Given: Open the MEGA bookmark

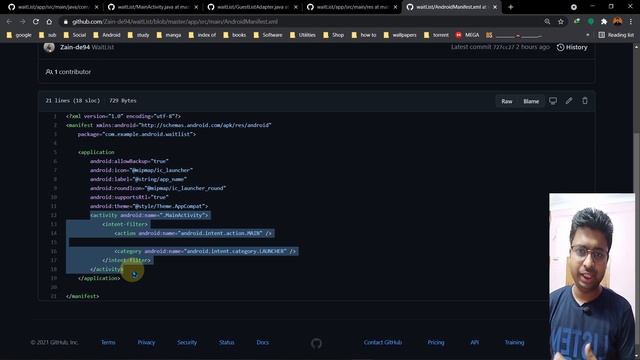Looking at the screenshot, I should coord(467,35).
